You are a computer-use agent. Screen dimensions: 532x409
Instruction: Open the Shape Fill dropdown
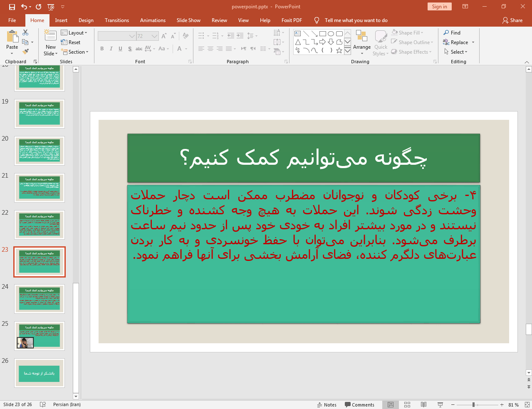pos(407,32)
